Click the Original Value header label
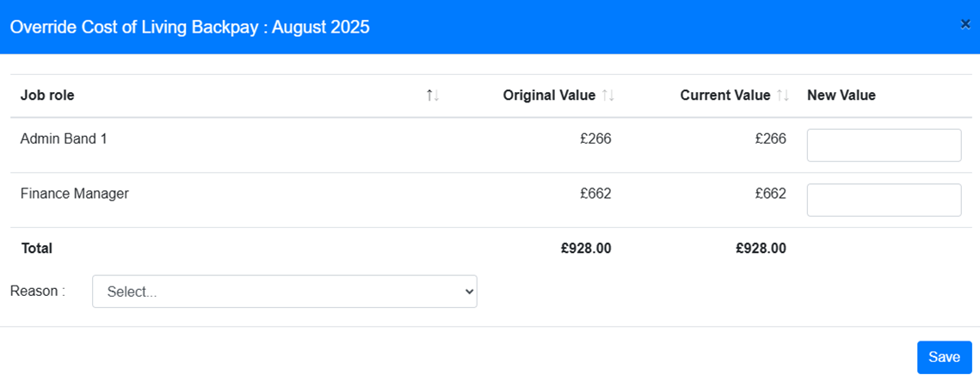The width and height of the screenshot is (980, 381). click(550, 95)
